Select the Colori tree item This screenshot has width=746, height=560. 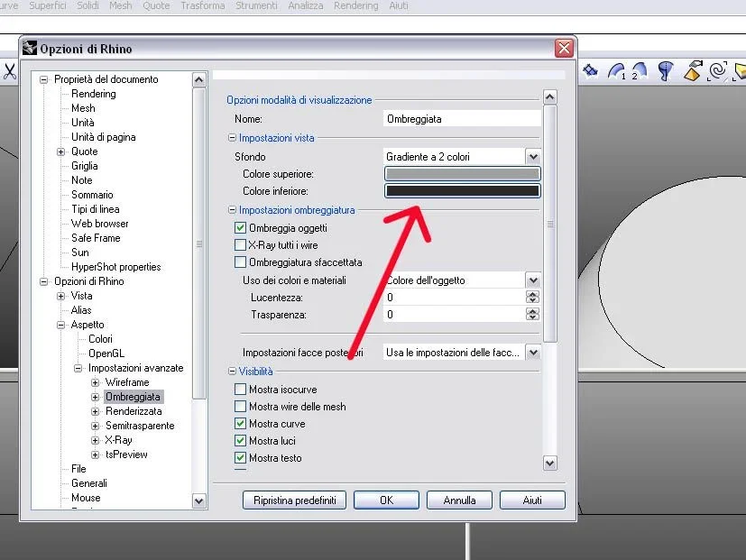(100, 339)
